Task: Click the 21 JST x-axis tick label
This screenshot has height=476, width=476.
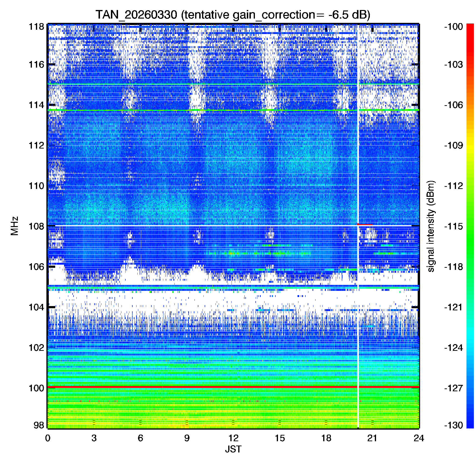Action: pyautogui.click(x=372, y=438)
